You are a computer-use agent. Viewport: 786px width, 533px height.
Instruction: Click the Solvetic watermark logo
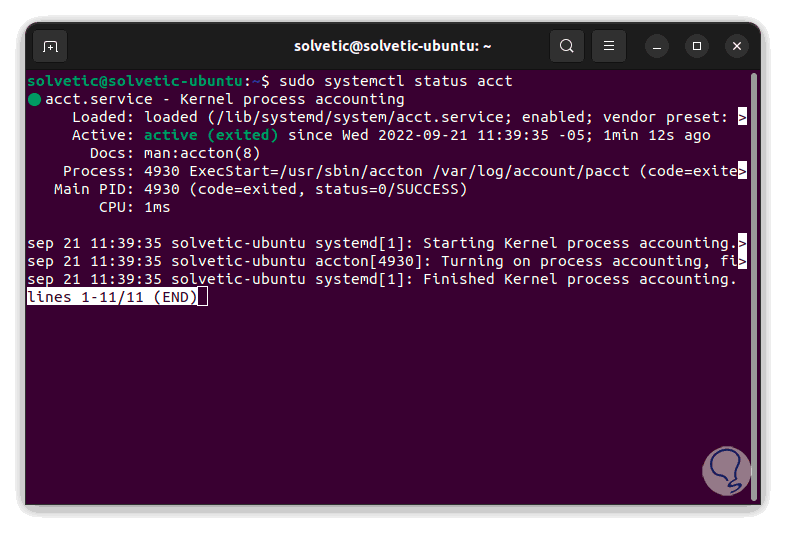point(725,470)
